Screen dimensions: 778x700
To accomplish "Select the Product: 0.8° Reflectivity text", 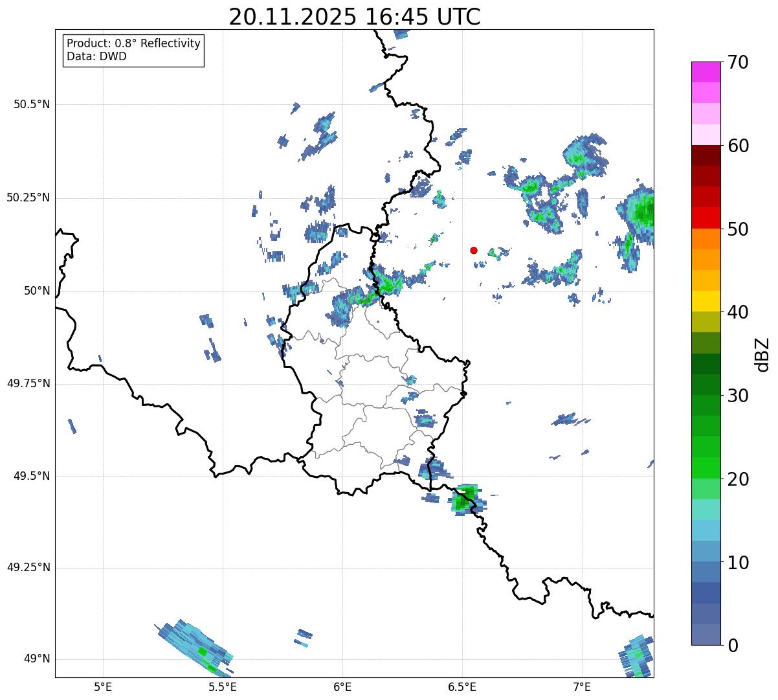I will point(133,43).
